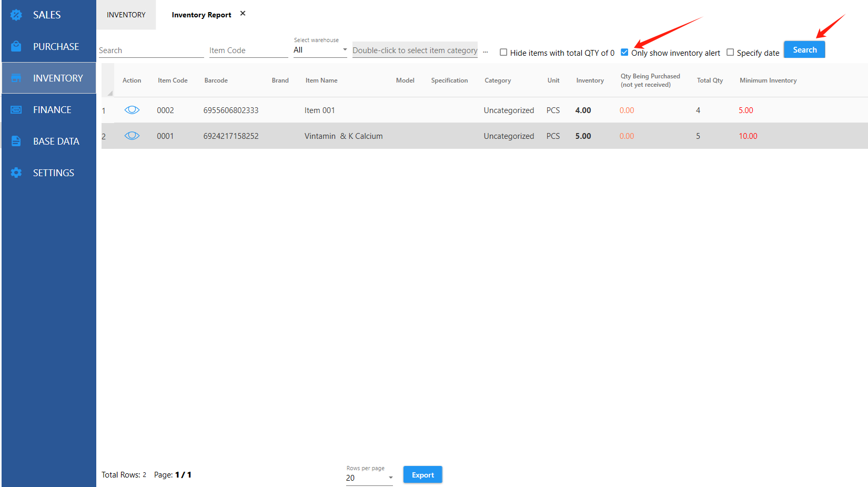This screenshot has height=487, width=868.
Task: Export the inventory report
Action: (x=422, y=474)
